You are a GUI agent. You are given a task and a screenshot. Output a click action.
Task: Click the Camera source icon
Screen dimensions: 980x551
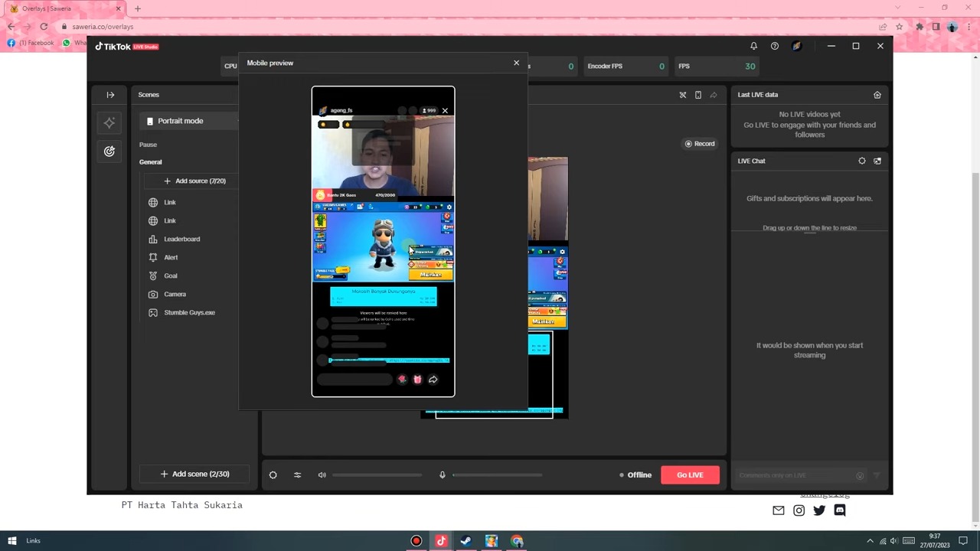point(153,294)
